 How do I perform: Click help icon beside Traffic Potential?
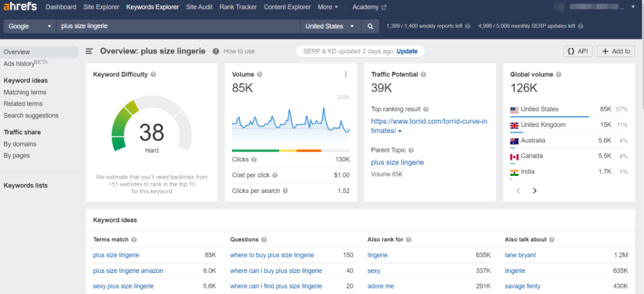[x=423, y=75]
